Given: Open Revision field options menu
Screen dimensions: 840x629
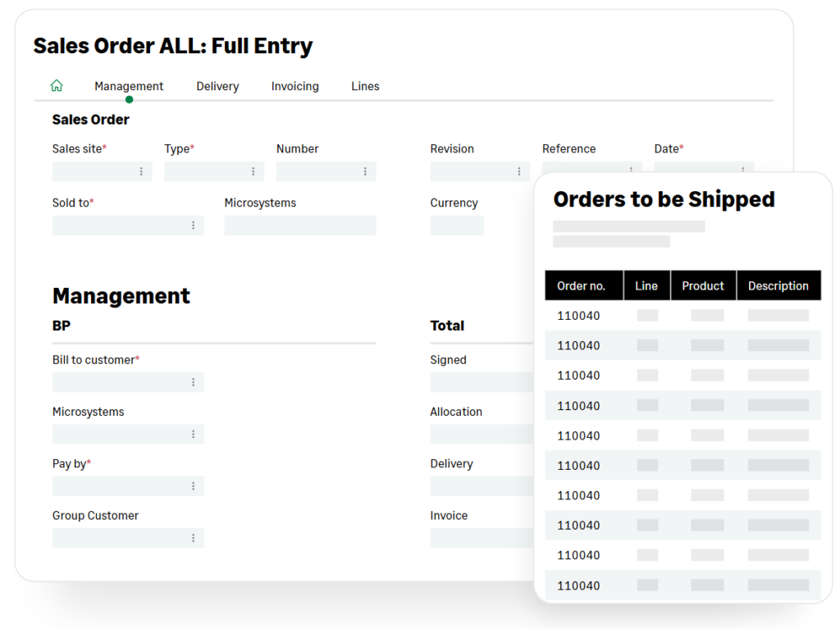Looking at the screenshot, I should pos(519,171).
